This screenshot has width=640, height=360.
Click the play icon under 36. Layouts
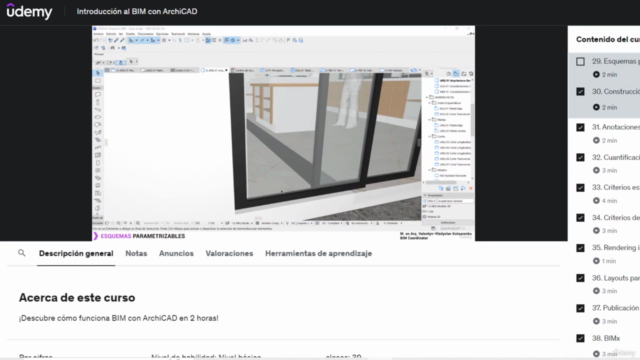596,291
